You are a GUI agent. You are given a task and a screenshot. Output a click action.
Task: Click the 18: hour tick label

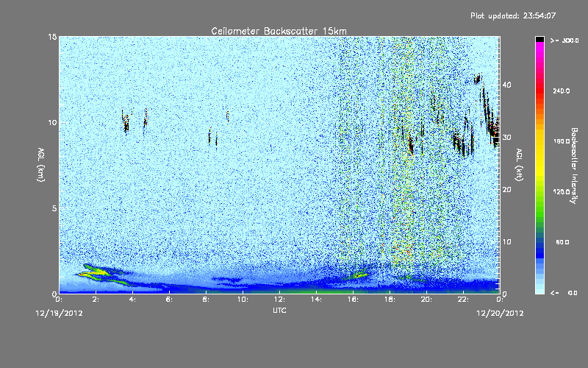click(390, 300)
